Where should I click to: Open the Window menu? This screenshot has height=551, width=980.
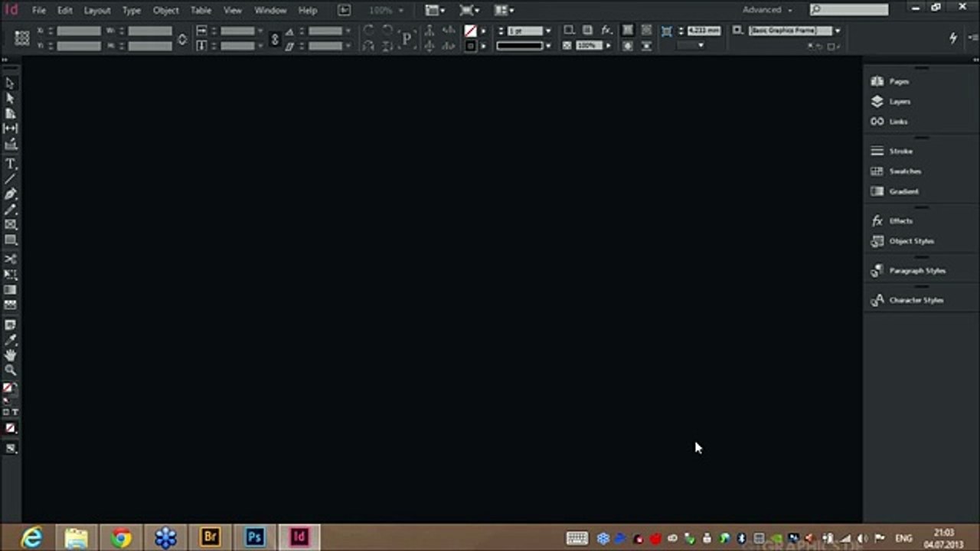pyautogui.click(x=270, y=11)
